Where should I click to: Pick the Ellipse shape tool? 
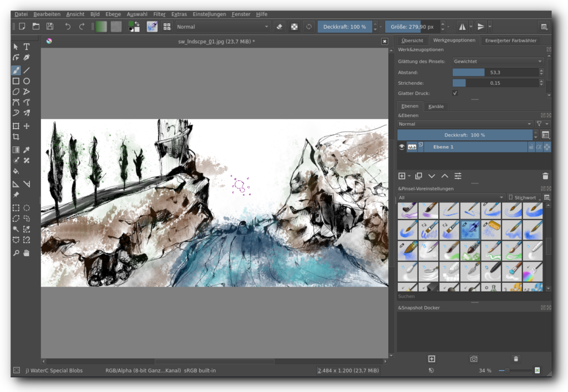coord(27,81)
